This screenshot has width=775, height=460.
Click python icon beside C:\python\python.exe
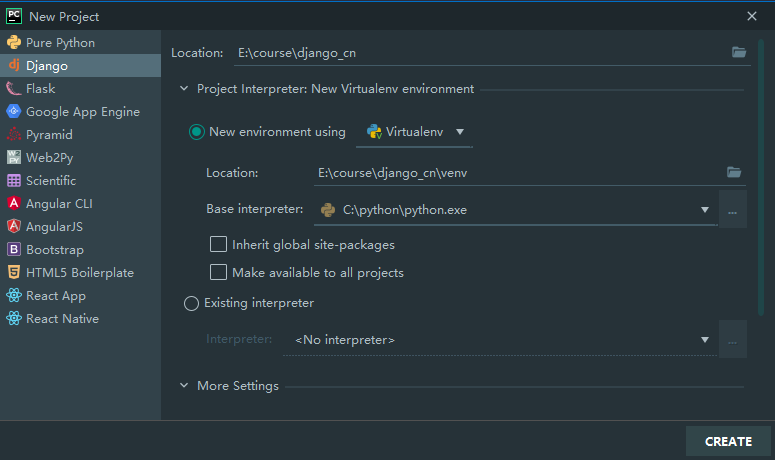(x=328, y=209)
